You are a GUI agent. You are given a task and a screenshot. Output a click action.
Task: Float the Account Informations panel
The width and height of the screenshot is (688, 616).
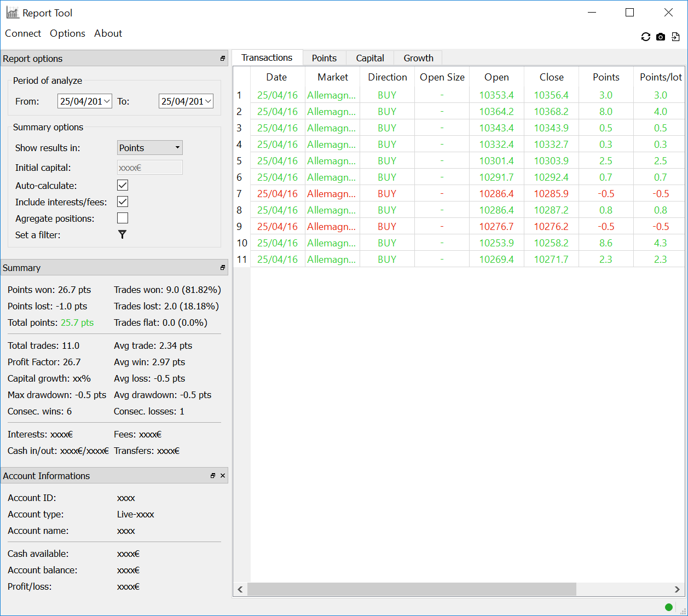tap(213, 476)
